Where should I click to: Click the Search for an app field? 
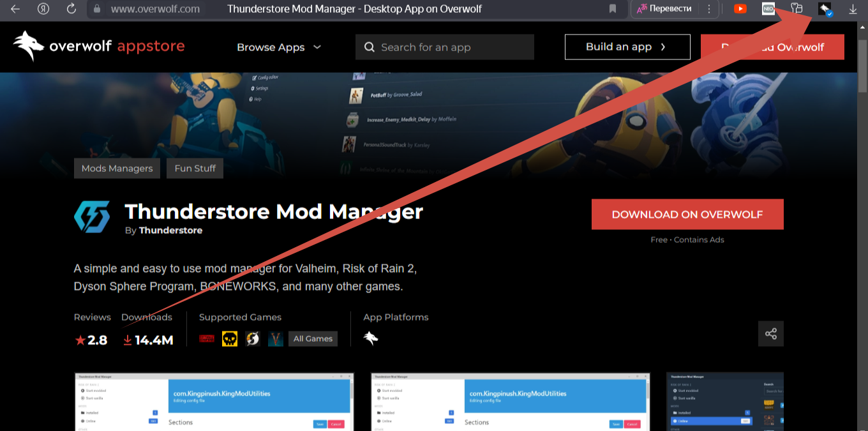click(445, 47)
